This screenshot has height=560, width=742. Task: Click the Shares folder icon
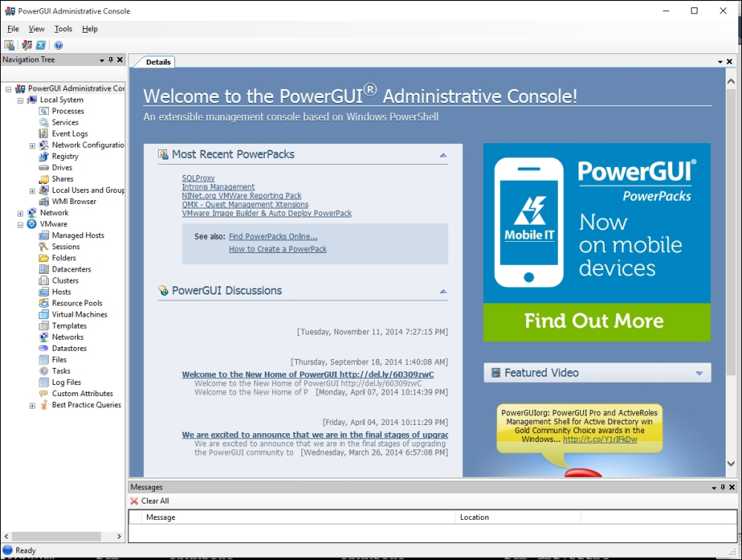click(x=44, y=179)
